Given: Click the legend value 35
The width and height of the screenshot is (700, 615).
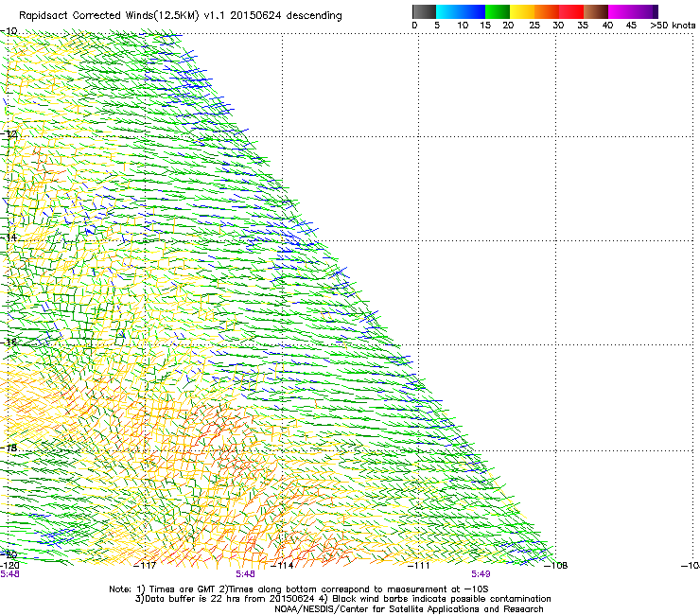Looking at the screenshot, I should 583,26.
